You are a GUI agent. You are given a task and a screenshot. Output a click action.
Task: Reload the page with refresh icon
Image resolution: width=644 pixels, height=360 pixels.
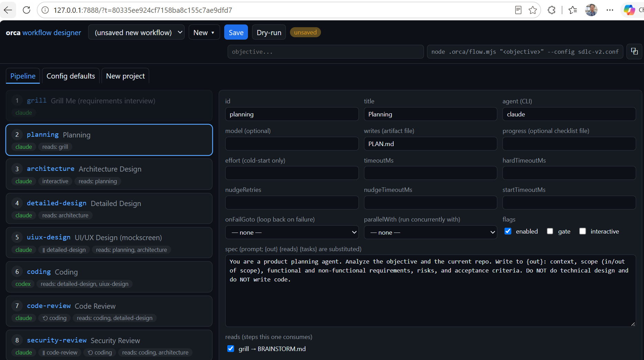tap(27, 10)
